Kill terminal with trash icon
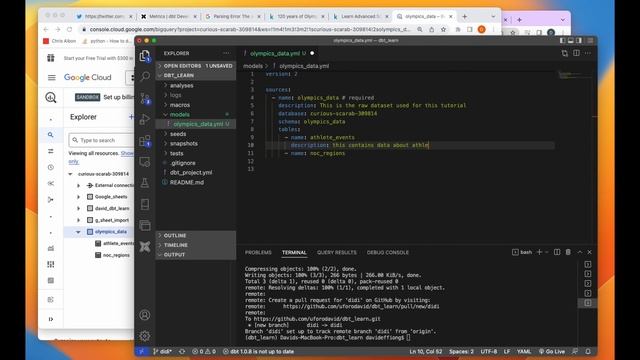The height and width of the screenshot is (360, 640). tap(568, 252)
